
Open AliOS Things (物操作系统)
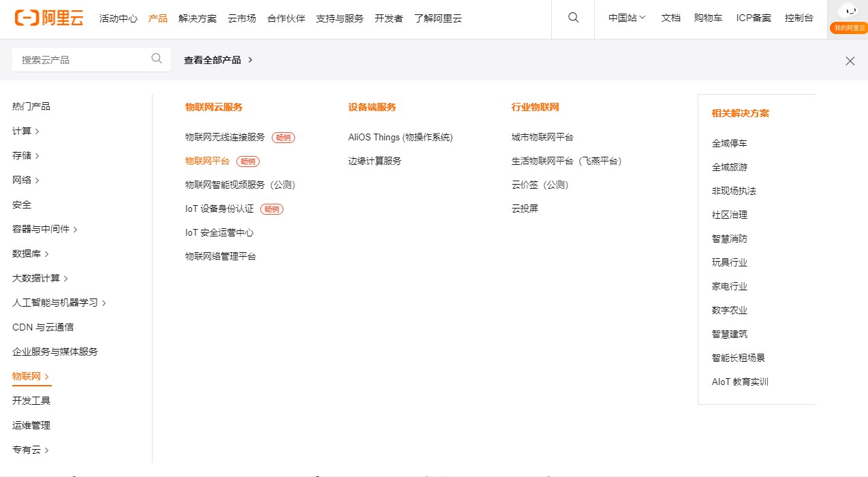tap(401, 137)
